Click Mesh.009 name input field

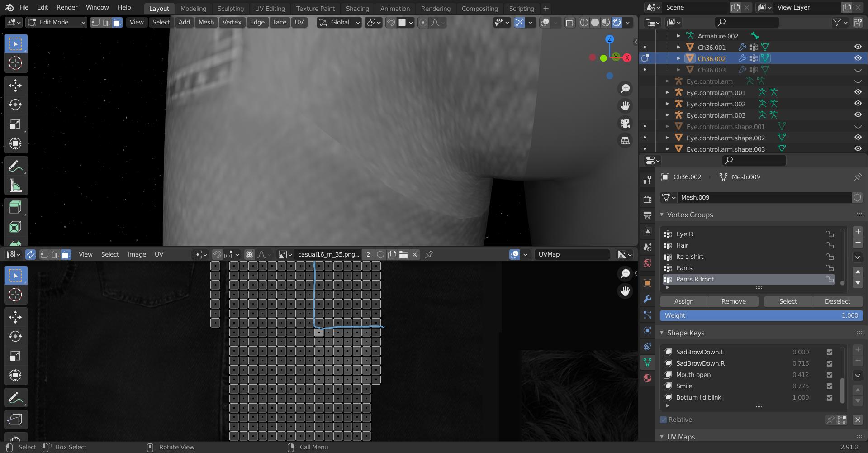click(764, 197)
